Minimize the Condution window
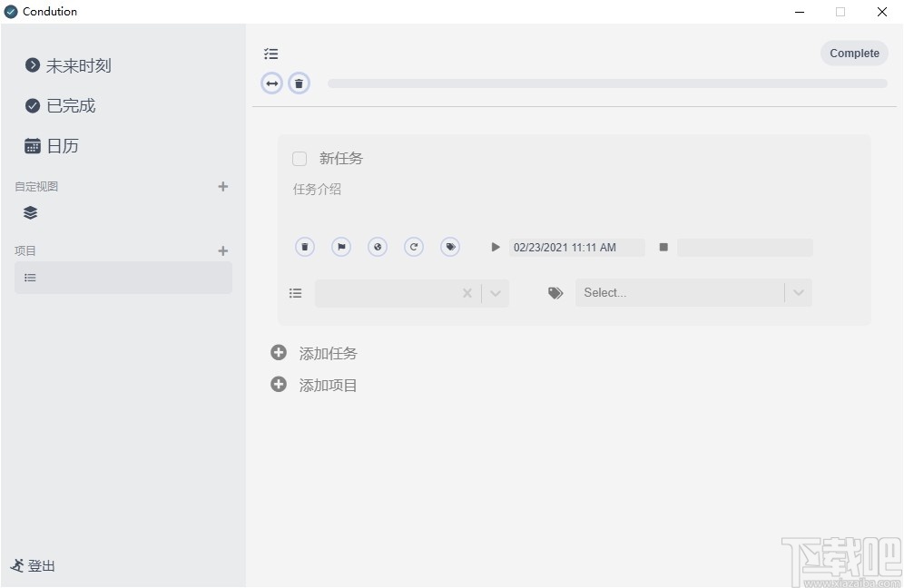Viewport: 904px width, 588px height. pyautogui.click(x=800, y=12)
